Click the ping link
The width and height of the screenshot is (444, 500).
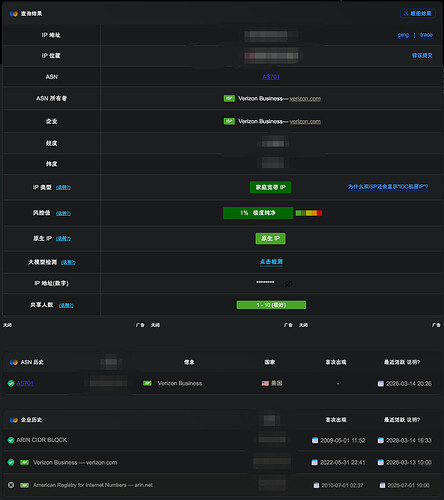(x=403, y=35)
